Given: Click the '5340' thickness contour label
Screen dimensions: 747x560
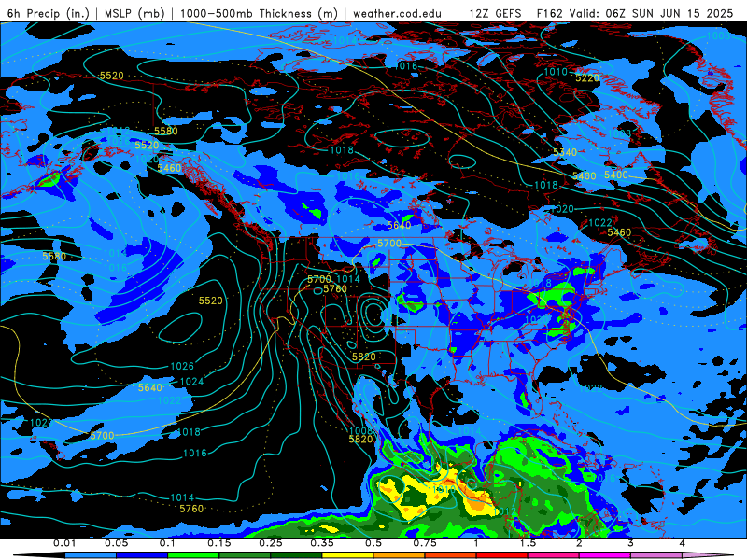Looking at the screenshot, I should (x=565, y=152).
